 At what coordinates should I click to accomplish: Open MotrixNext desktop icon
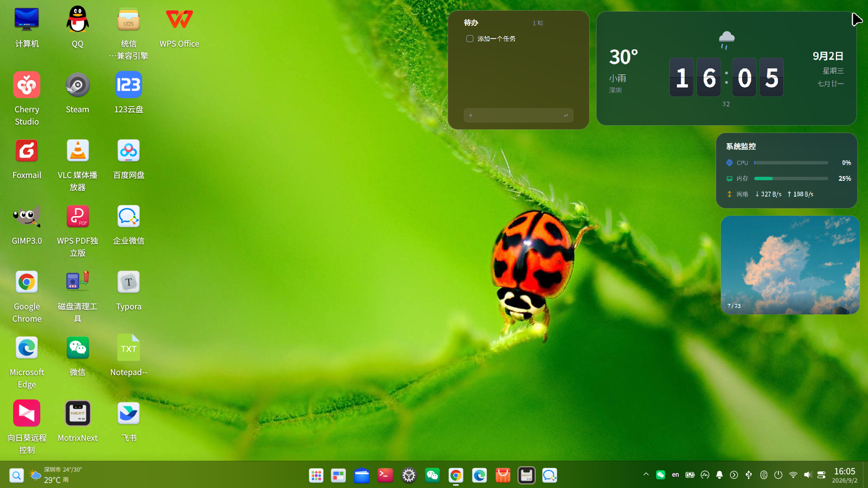click(x=77, y=421)
